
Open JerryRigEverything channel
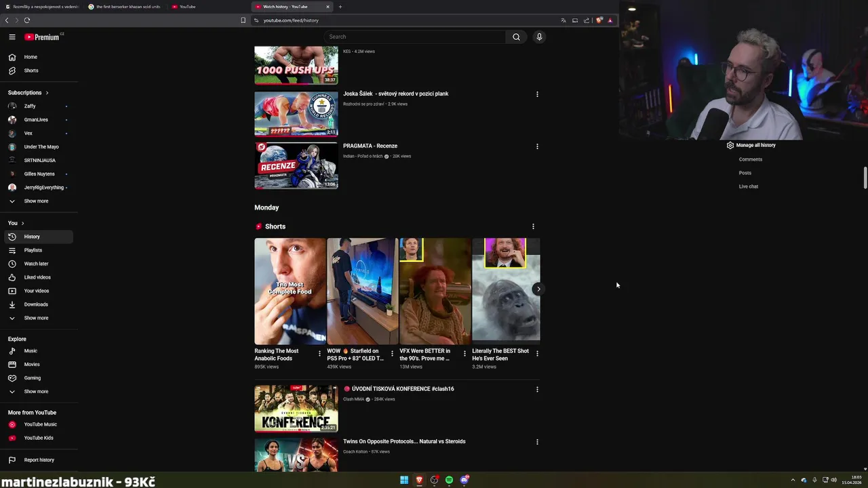(39, 187)
